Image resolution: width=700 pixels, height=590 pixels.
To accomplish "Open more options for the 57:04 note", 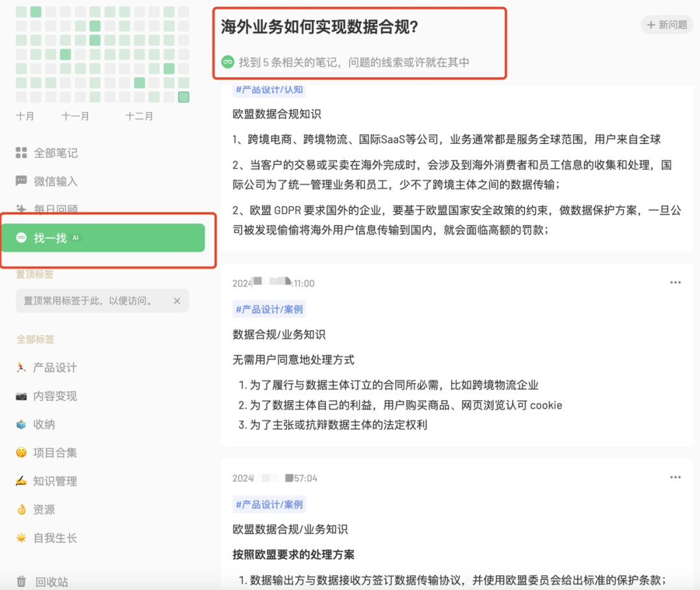I will 675,477.
